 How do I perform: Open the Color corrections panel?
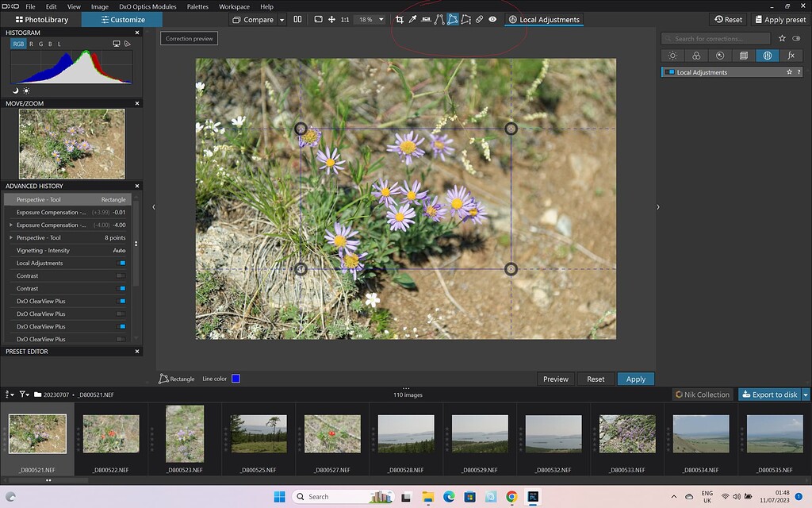coord(697,56)
